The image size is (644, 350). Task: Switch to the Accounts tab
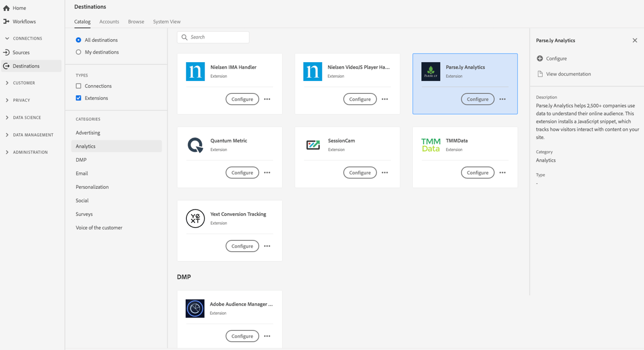click(109, 21)
